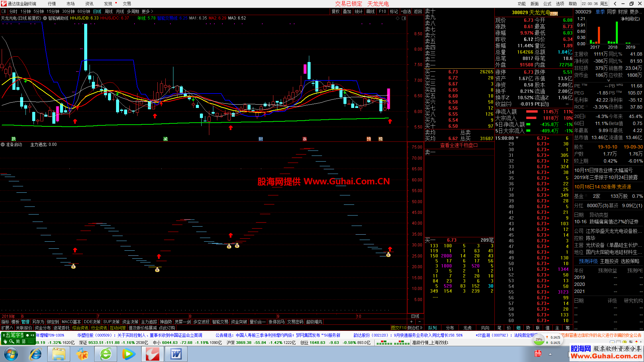The width and height of the screenshot is (644, 362).
Task: Open the F10 company info button
Action: click(382, 11)
